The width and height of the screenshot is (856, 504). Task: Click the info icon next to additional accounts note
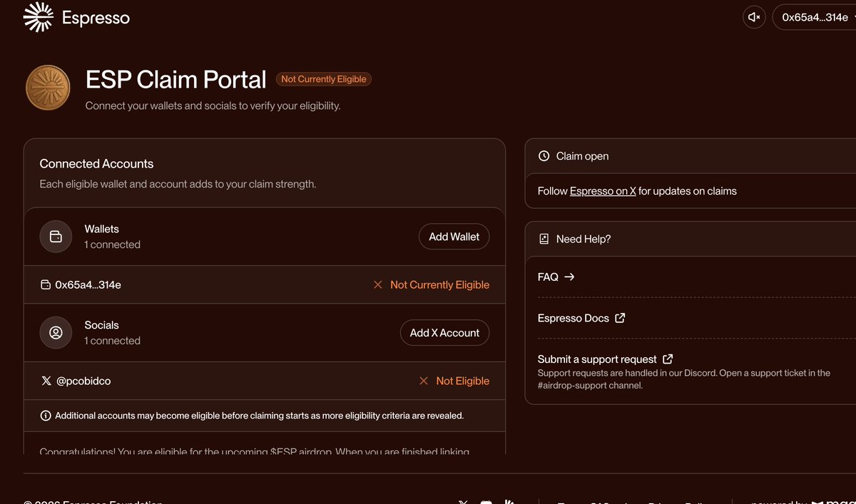pyautogui.click(x=46, y=416)
